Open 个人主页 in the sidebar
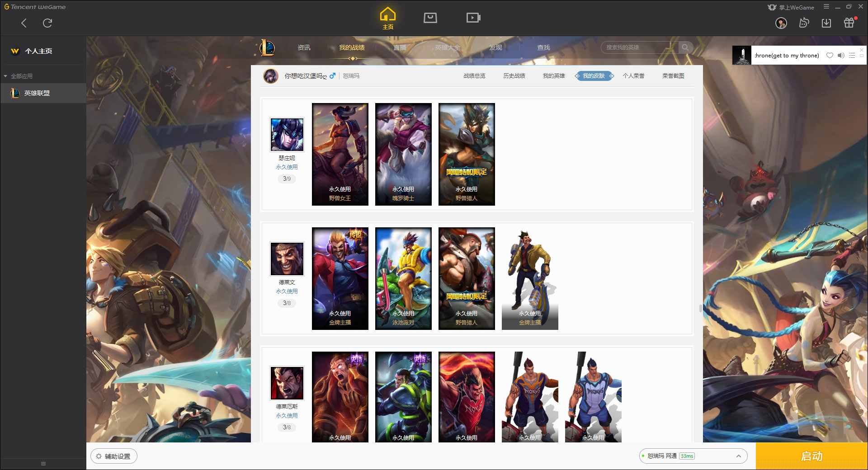868x470 pixels. [38, 51]
